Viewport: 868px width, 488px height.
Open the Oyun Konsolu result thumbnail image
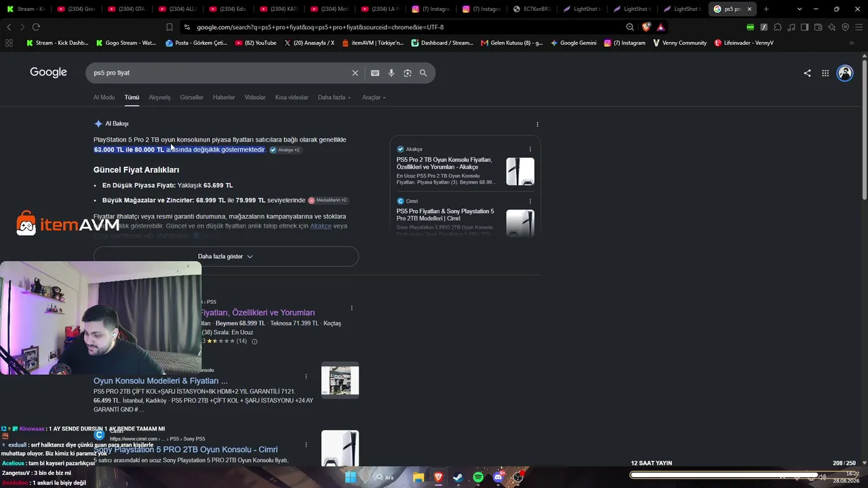pyautogui.click(x=340, y=380)
